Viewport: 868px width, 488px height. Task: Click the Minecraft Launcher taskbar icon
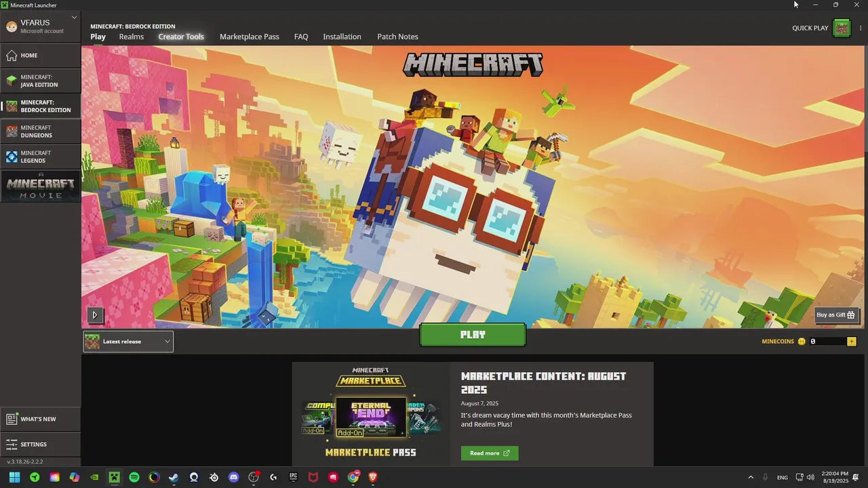114,477
